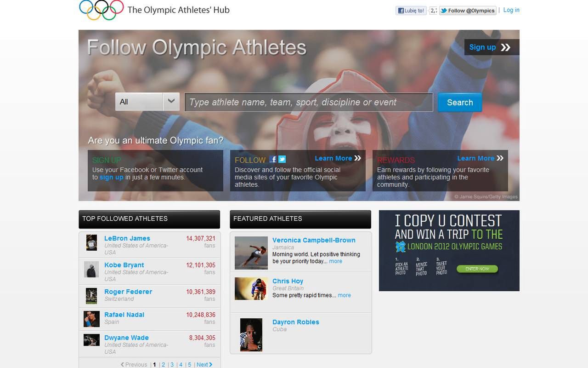This screenshot has height=368, width=588.
Task: Click Chris Hoy featured cycling photo
Action: click(251, 289)
